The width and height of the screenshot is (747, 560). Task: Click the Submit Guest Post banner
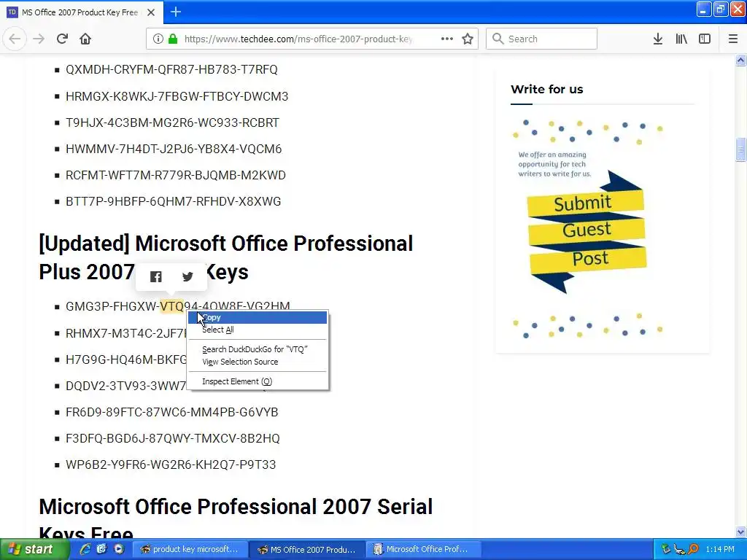coord(587,231)
